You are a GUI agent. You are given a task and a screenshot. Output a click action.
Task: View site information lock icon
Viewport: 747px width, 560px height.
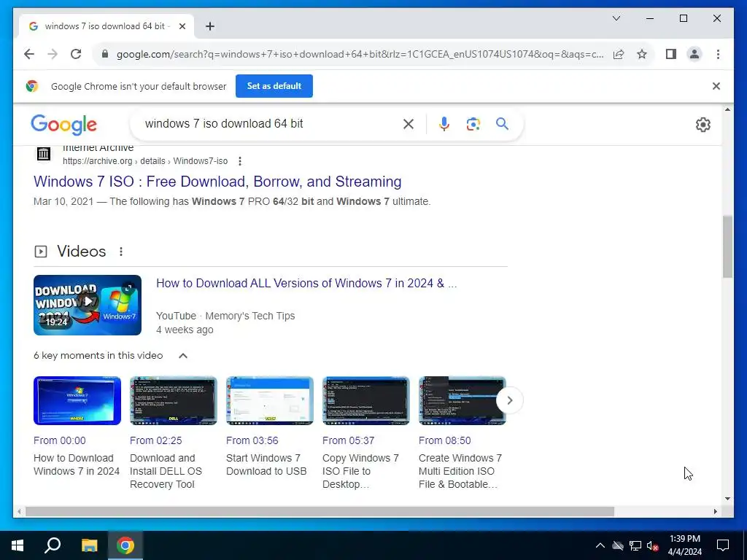click(105, 54)
